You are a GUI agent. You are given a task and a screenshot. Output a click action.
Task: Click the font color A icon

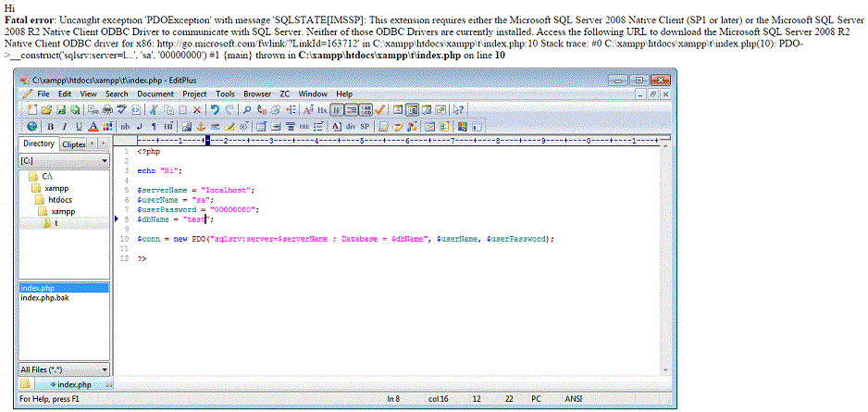pos(93,126)
